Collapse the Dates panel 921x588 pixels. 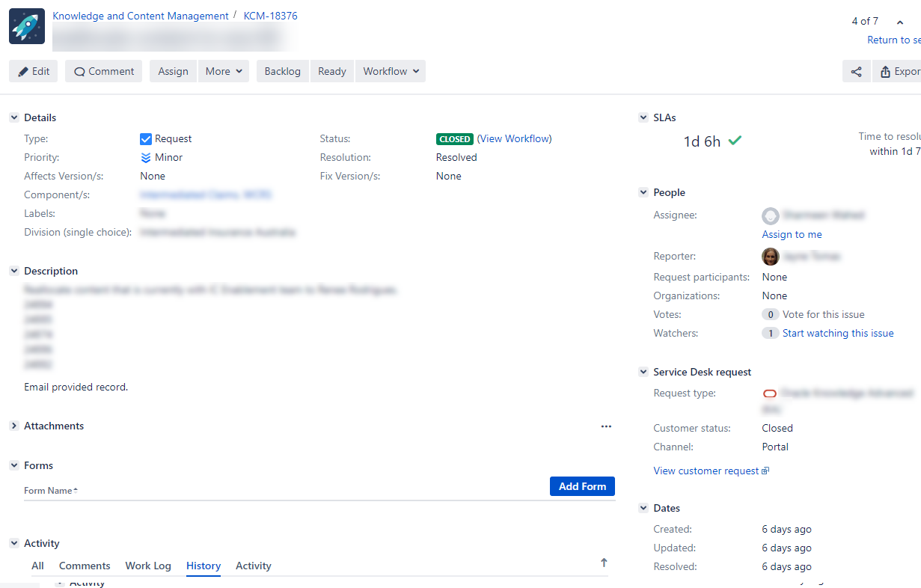[x=643, y=508]
